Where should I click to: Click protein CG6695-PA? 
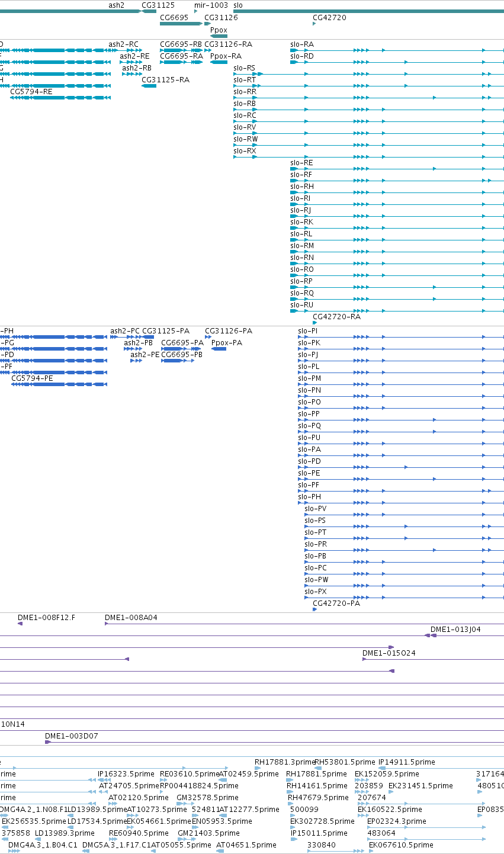(182, 343)
